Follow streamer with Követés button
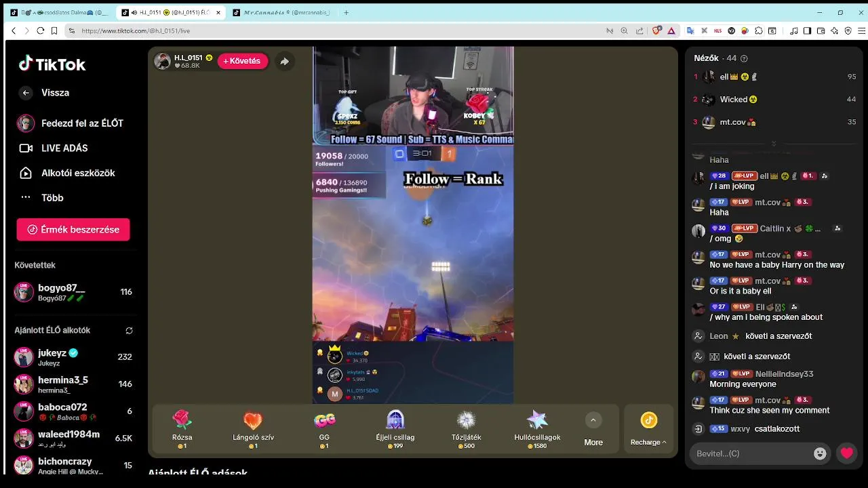This screenshot has width=868, height=488. pos(243,61)
